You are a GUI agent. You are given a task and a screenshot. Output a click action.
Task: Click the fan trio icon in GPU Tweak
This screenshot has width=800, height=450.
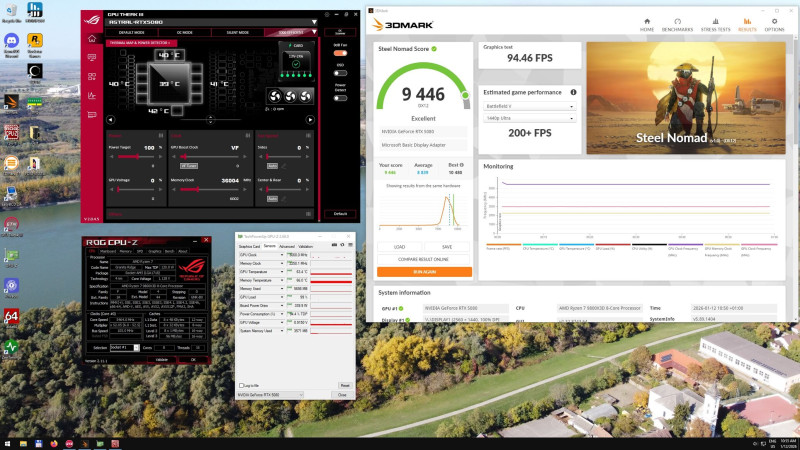[290, 96]
